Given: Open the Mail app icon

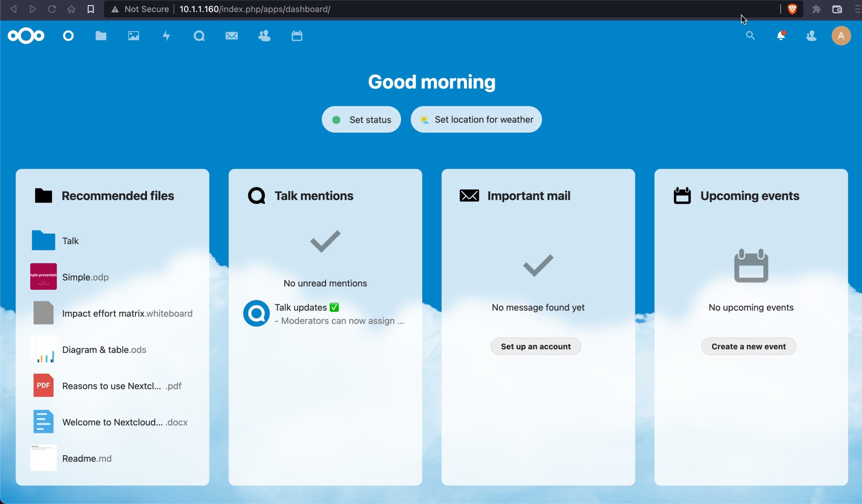Looking at the screenshot, I should click(232, 36).
